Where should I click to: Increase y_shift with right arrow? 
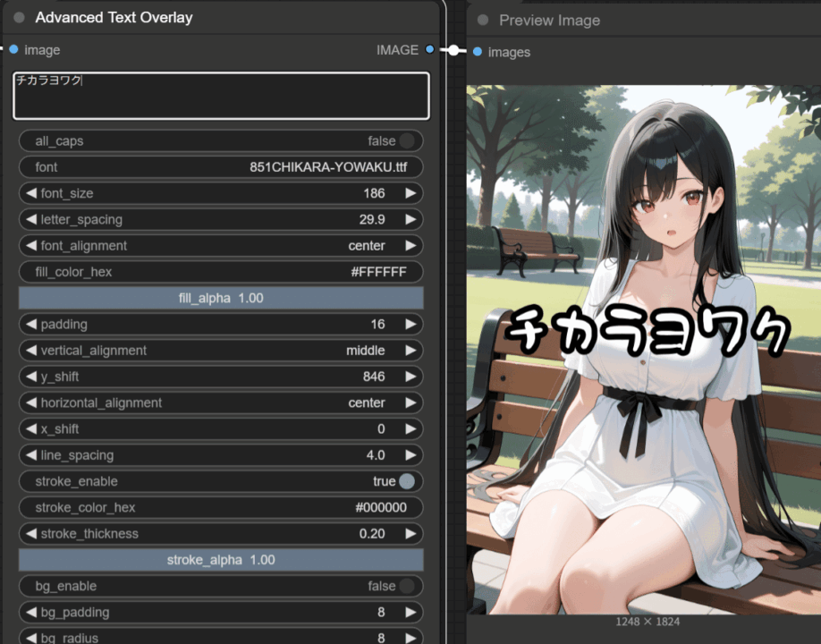pyautogui.click(x=411, y=377)
